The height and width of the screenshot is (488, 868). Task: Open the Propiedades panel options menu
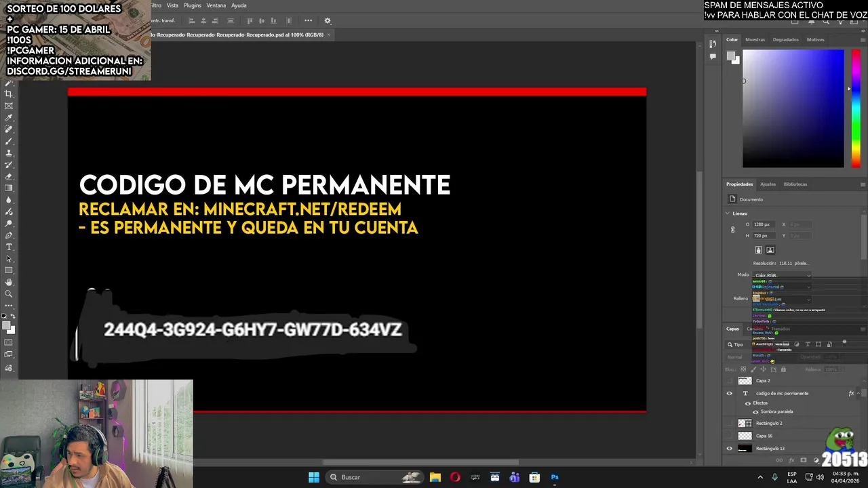[863, 184]
